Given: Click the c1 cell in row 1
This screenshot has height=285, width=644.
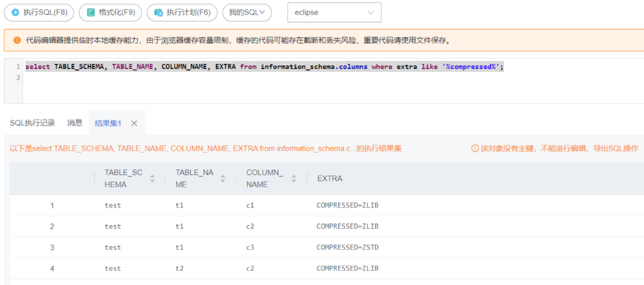Looking at the screenshot, I should [250, 205].
